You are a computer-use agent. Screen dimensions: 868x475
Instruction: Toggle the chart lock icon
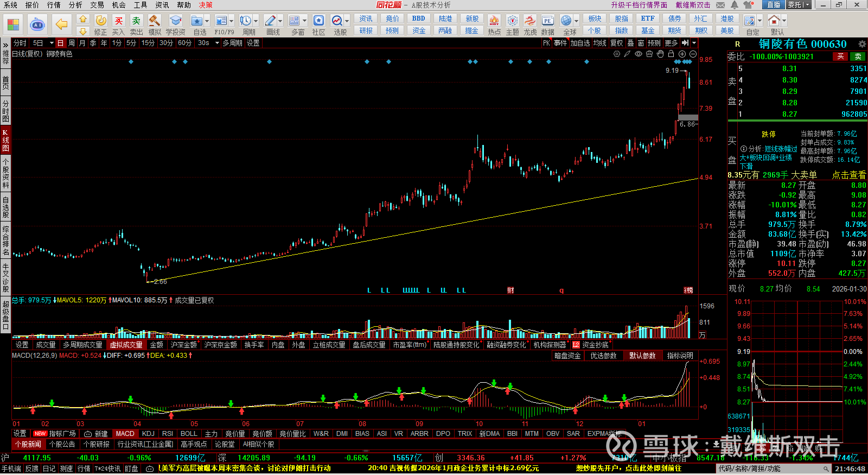point(671,54)
